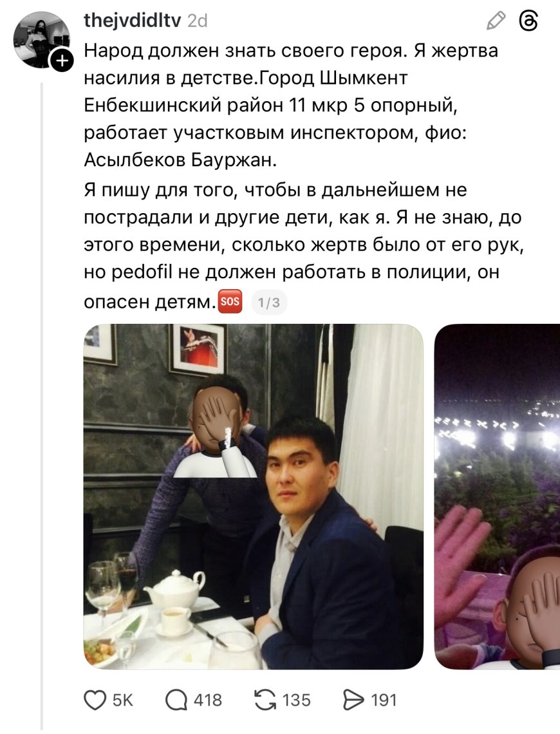Share the post with the paper-plane icon
Viewport: 560px width, 734px height.
[353, 700]
